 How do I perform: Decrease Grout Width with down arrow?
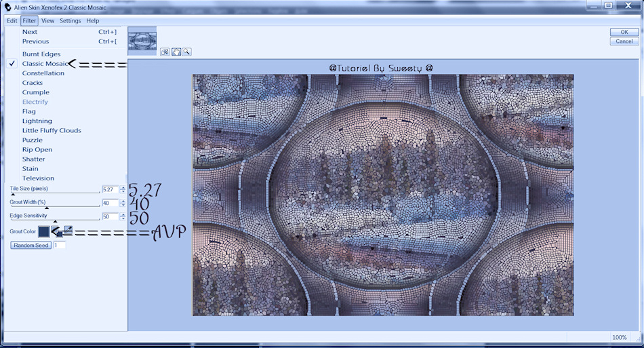pos(123,205)
